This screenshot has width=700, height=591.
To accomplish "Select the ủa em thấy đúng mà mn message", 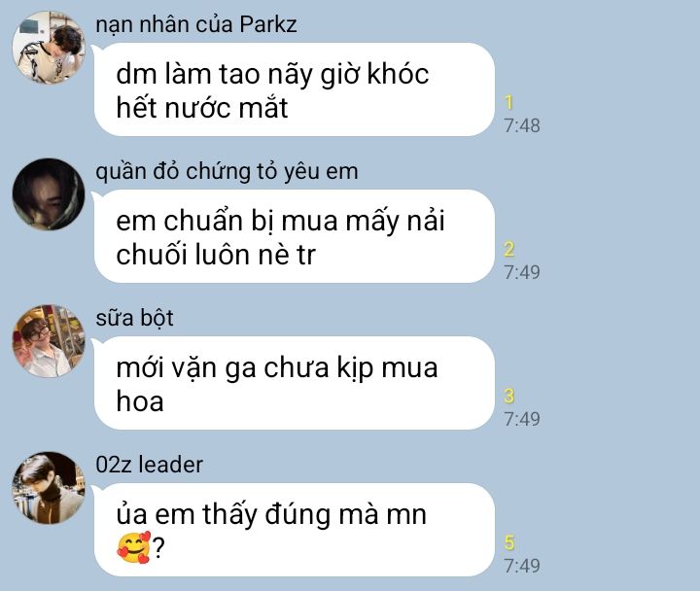I will [x=295, y=531].
